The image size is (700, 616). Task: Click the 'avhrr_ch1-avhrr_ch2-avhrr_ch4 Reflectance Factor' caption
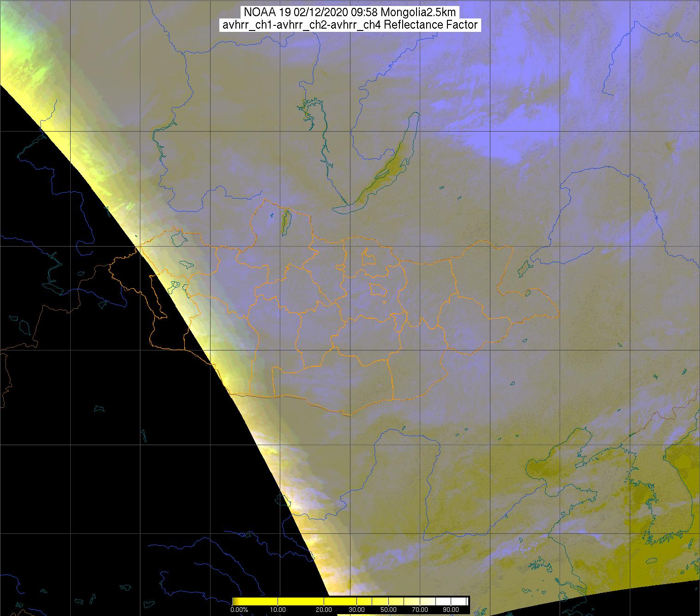[x=350, y=25]
